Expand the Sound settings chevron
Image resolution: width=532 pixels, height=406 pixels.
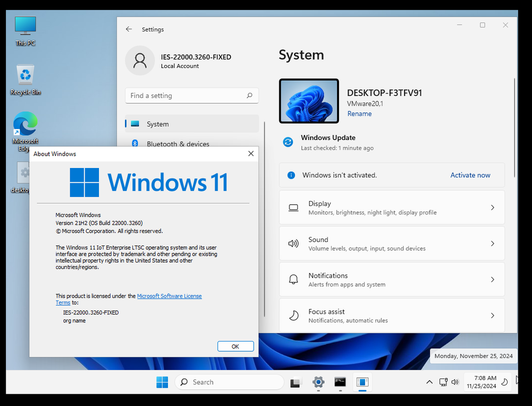[492, 244]
